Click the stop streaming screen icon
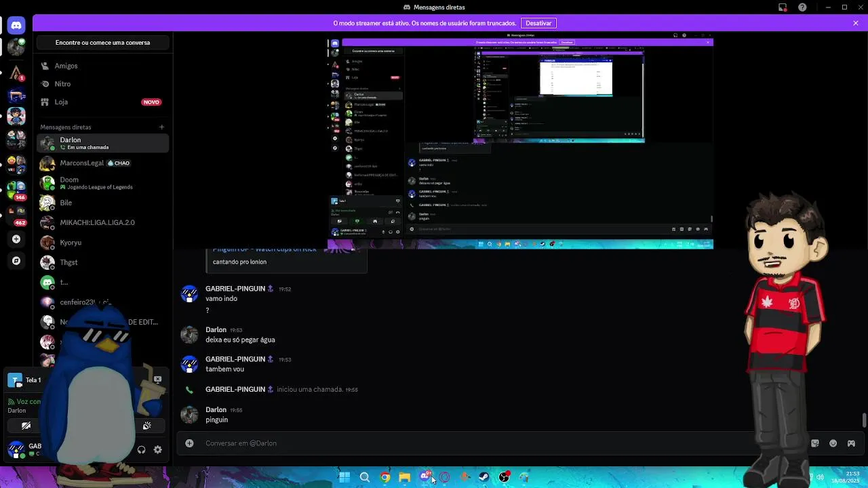 (x=157, y=380)
